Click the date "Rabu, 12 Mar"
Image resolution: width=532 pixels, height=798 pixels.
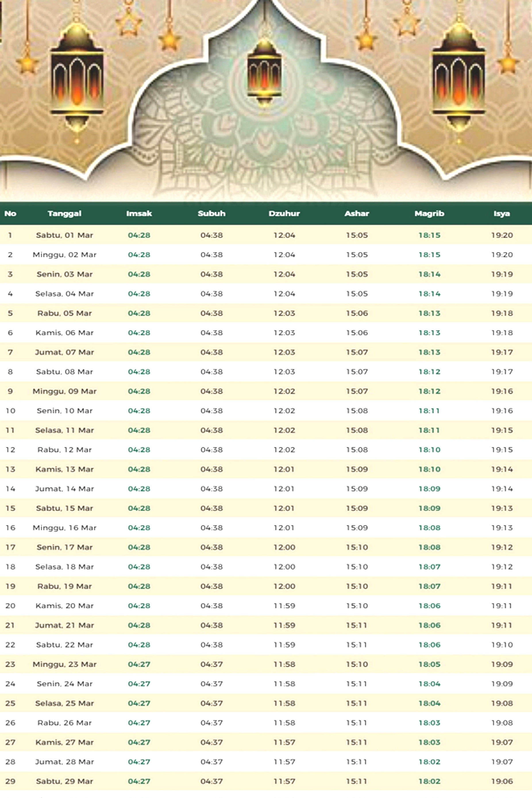coord(64,450)
